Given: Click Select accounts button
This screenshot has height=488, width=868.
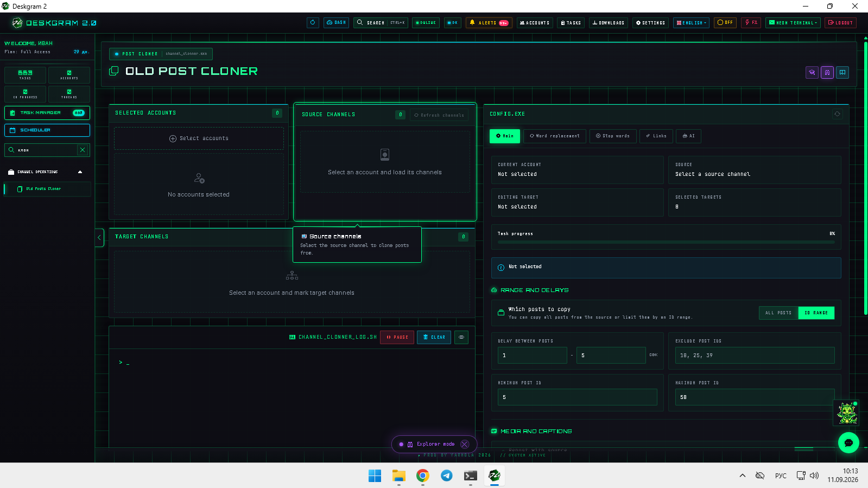Looking at the screenshot, I should pos(199,138).
